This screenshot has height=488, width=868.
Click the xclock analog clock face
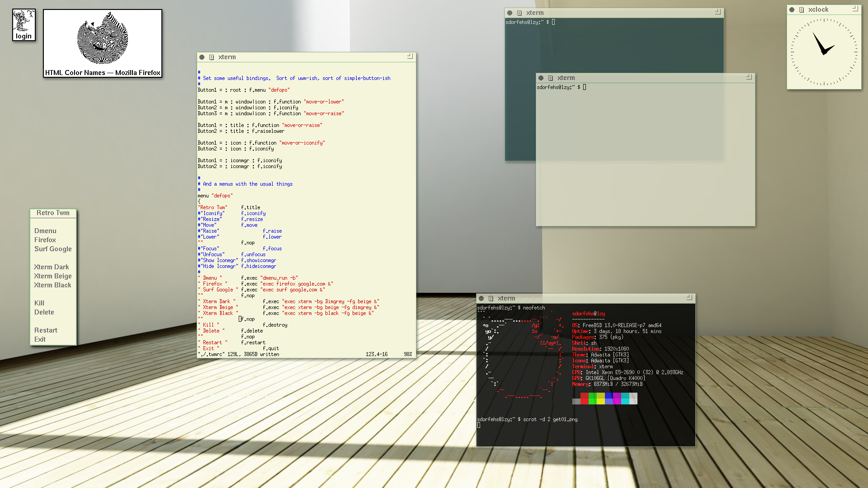click(824, 52)
